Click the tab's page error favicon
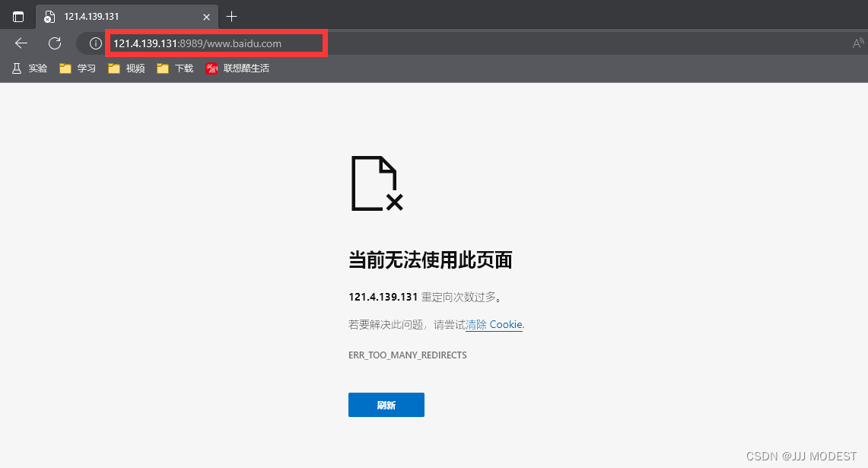868x468 pixels. tap(49, 17)
